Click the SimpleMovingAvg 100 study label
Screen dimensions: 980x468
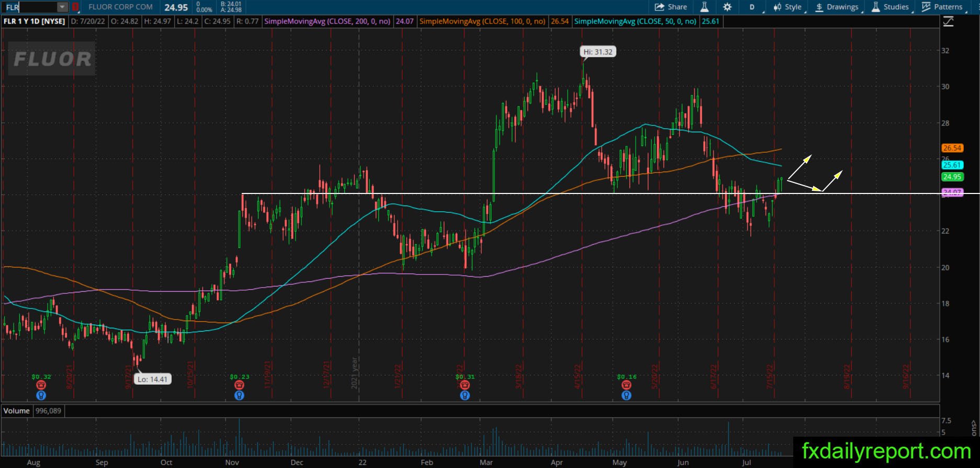[482, 21]
